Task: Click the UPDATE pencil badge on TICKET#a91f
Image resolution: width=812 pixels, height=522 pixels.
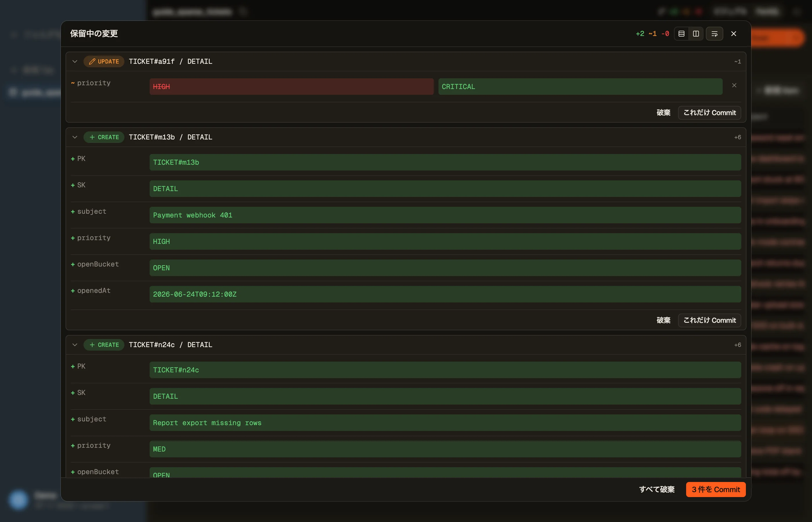Action: 104,61
